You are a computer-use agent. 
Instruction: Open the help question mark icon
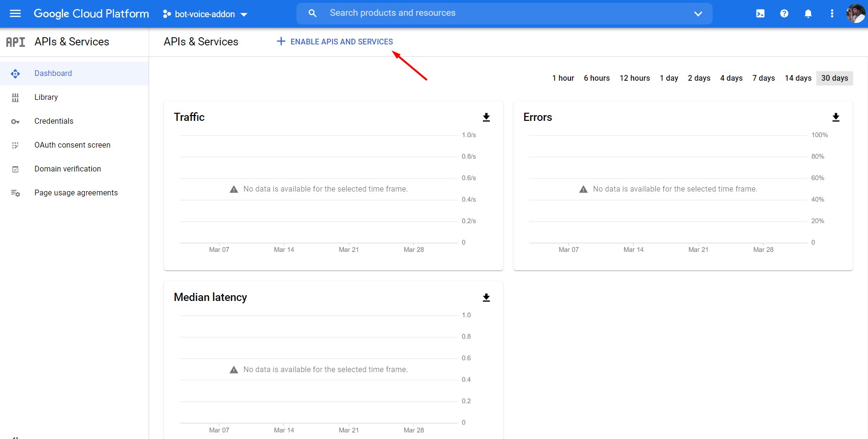click(x=784, y=13)
